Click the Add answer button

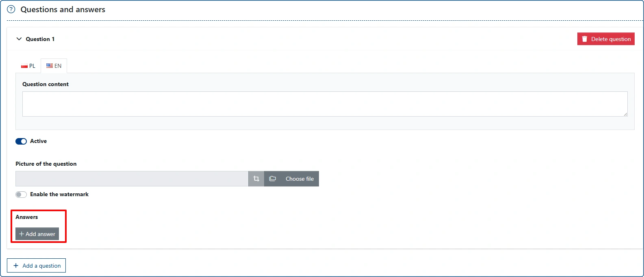point(37,234)
